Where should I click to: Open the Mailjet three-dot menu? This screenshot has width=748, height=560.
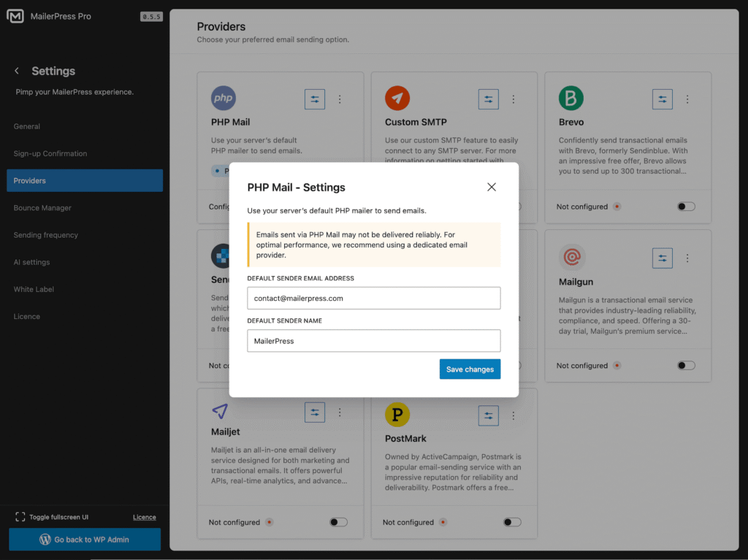tap(340, 412)
